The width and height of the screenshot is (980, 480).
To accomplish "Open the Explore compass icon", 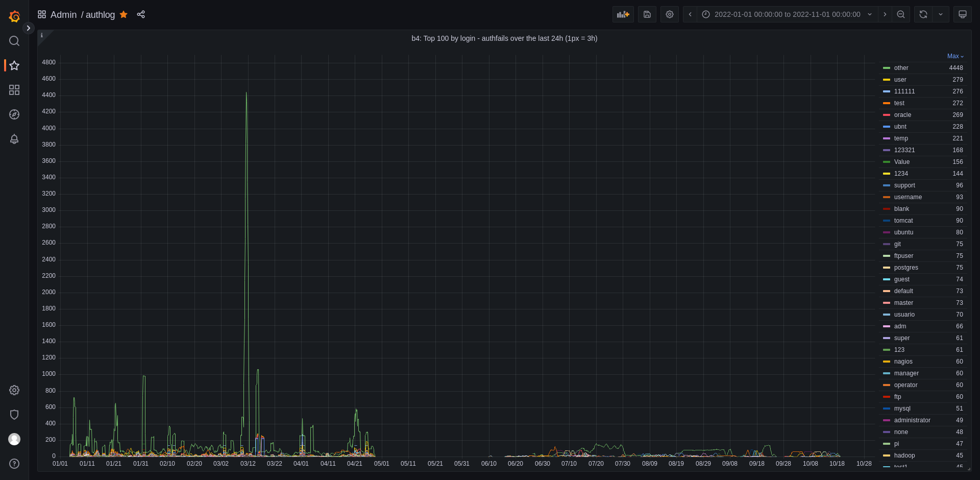I will point(14,114).
